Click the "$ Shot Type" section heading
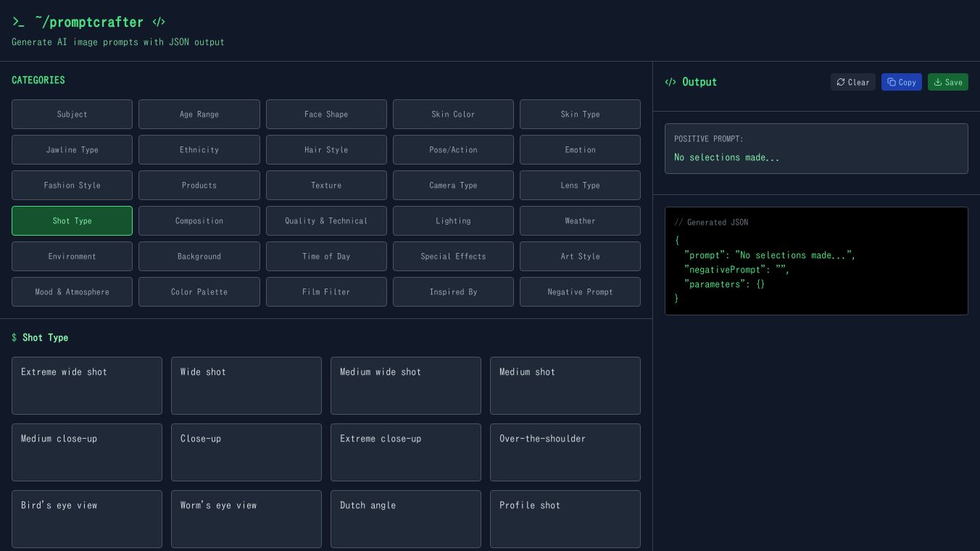The image size is (980, 551). coord(40,338)
